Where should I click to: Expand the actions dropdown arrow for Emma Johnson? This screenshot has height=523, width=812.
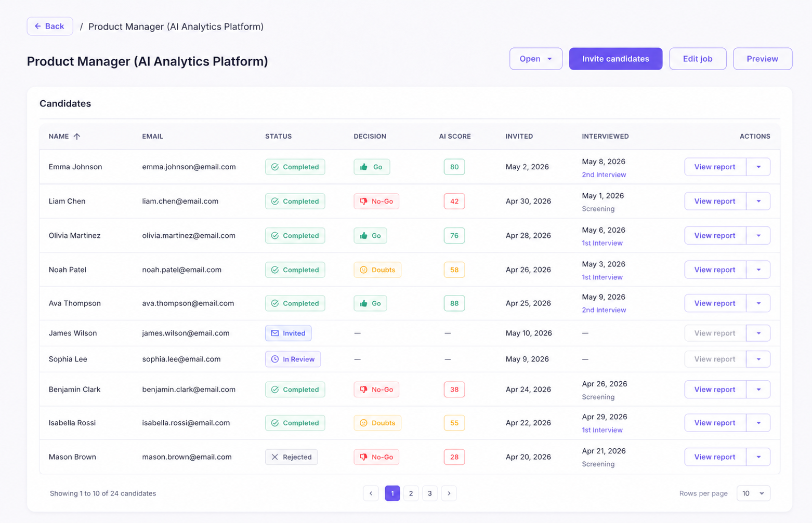(x=758, y=167)
